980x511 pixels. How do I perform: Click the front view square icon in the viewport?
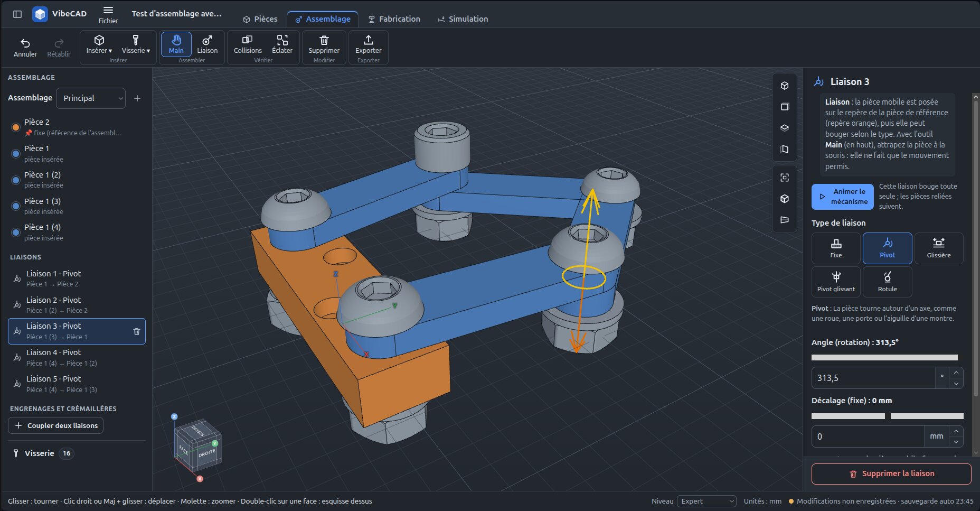785,107
